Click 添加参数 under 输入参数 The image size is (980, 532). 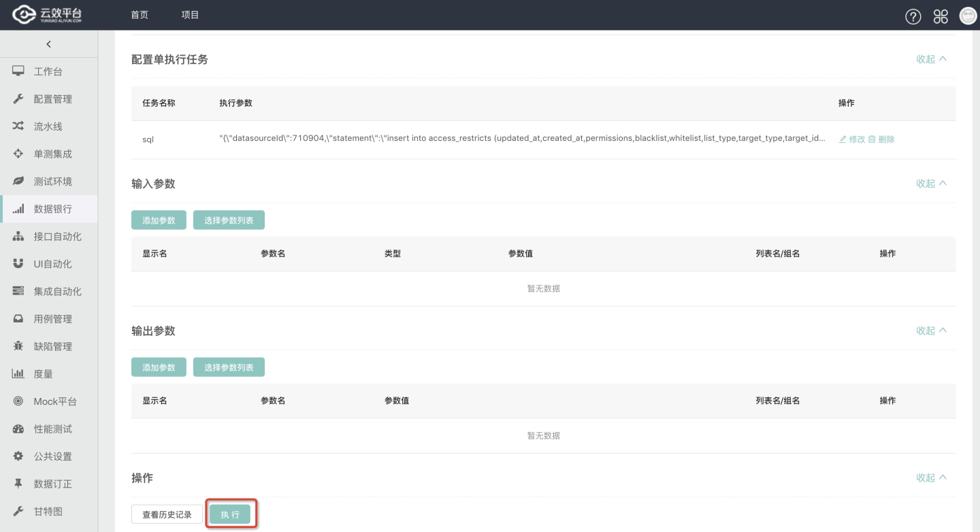click(159, 220)
